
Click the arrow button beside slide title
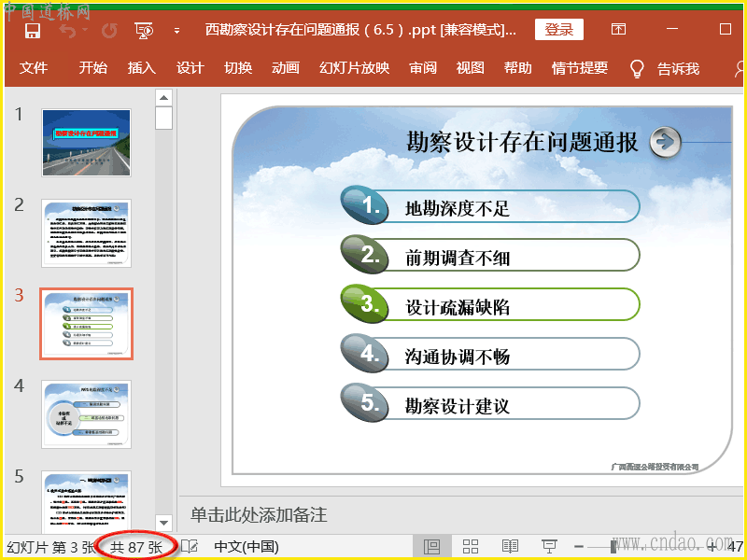[x=666, y=142]
